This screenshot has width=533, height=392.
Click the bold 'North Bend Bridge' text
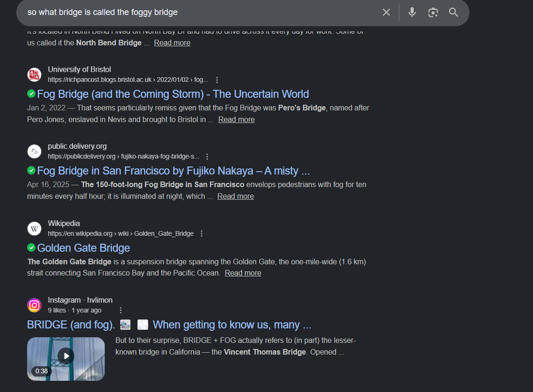point(109,43)
